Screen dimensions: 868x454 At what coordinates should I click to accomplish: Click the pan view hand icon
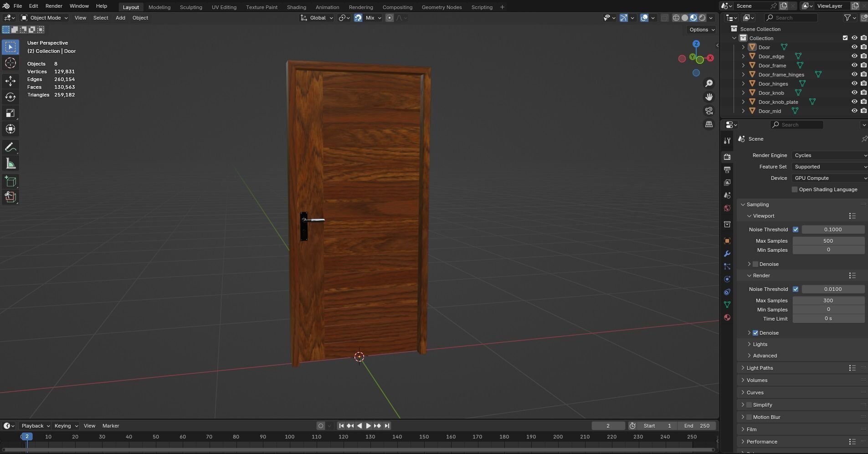pyautogui.click(x=709, y=97)
